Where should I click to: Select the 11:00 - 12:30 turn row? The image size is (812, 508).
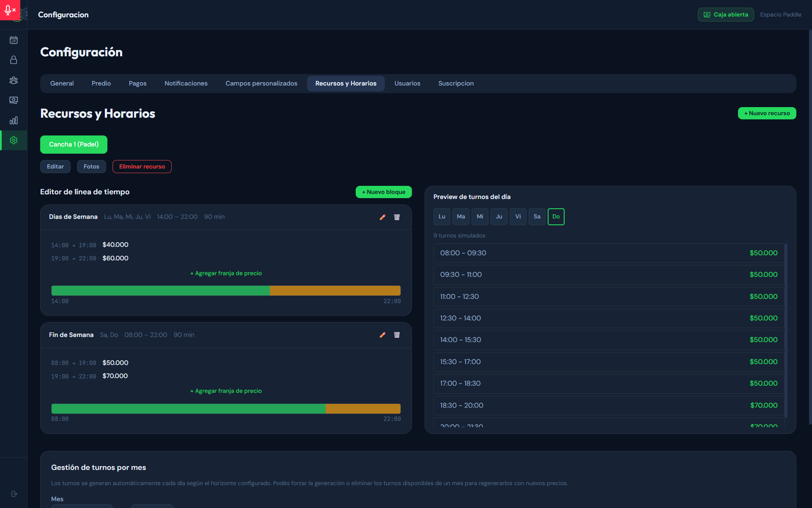click(x=609, y=297)
